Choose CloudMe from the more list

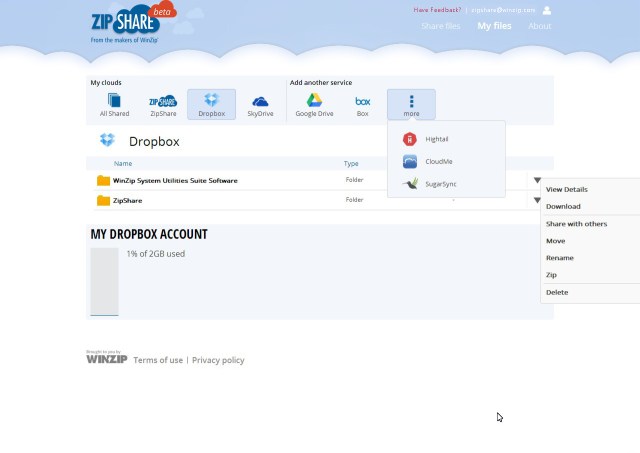[427, 162]
